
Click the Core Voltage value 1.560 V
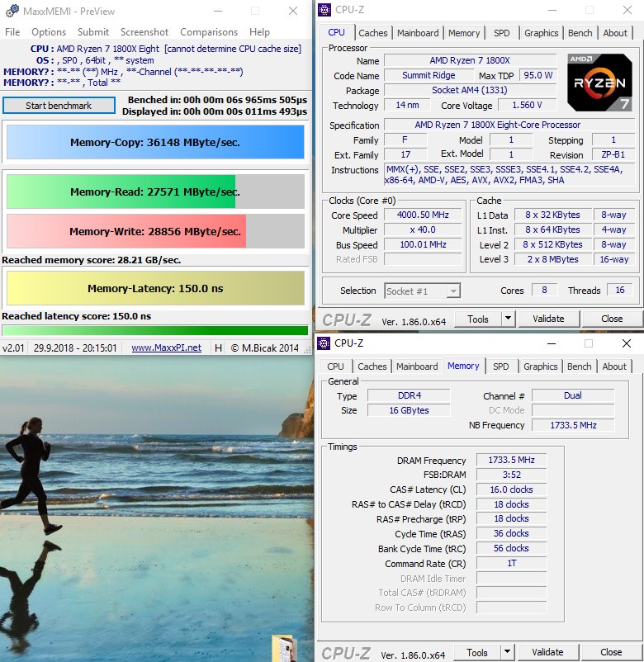click(x=527, y=105)
